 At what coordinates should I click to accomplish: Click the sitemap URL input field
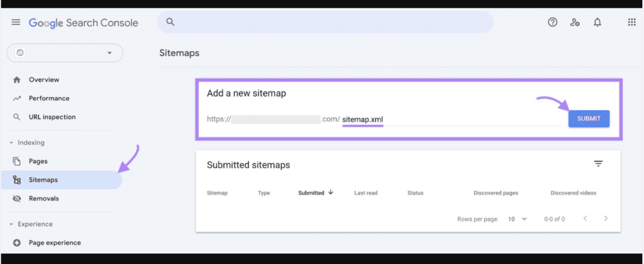[451, 119]
